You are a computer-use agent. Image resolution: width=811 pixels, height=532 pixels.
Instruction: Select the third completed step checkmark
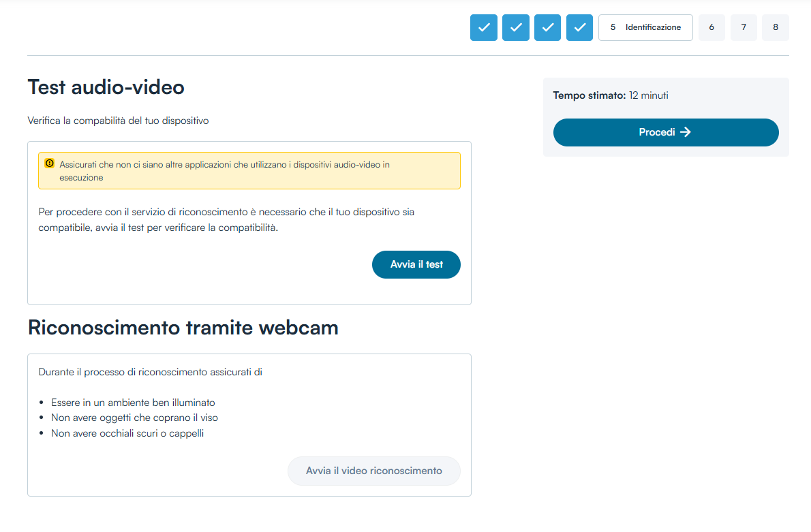click(x=547, y=27)
